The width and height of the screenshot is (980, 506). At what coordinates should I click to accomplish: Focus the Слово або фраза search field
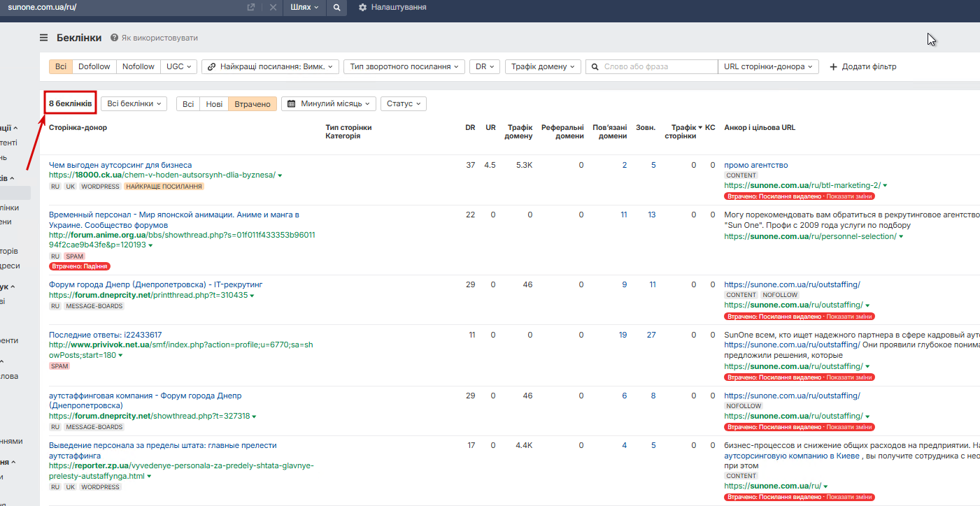(658, 66)
